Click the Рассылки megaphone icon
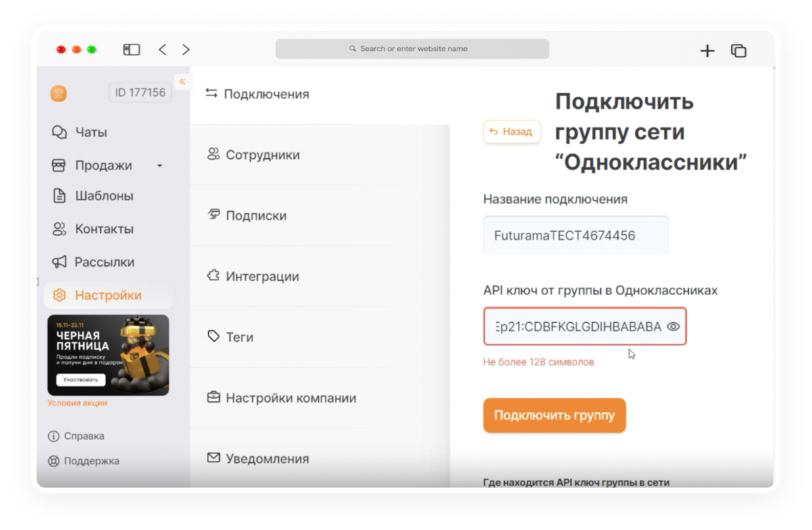Image resolution: width=812 pixels, height=530 pixels. [59, 262]
